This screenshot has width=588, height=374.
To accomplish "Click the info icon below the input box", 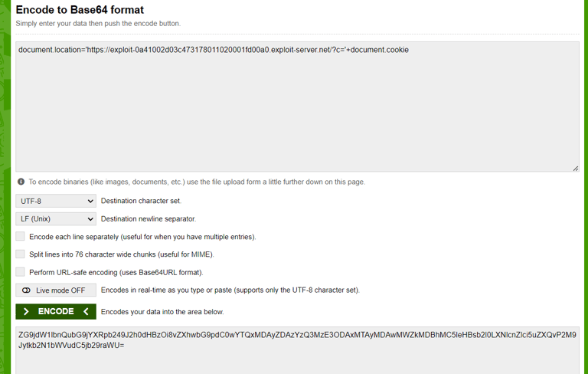I will click(21, 182).
